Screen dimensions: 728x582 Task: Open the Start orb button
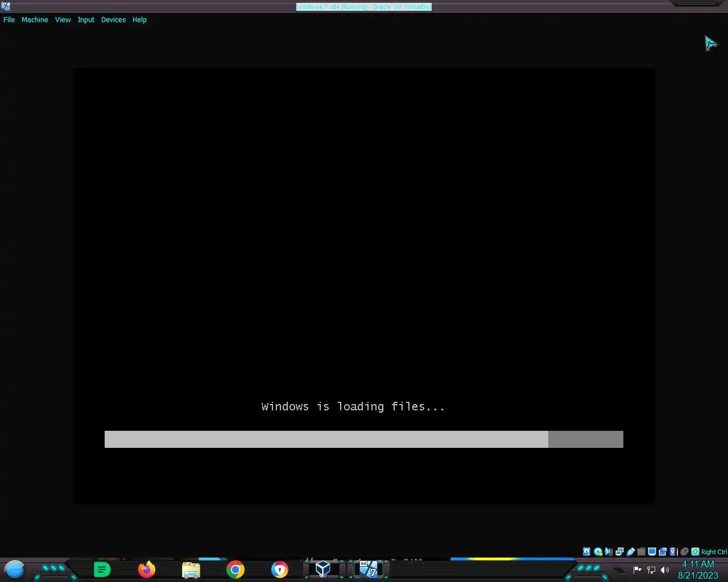pyautogui.click(x=15, y=569)
